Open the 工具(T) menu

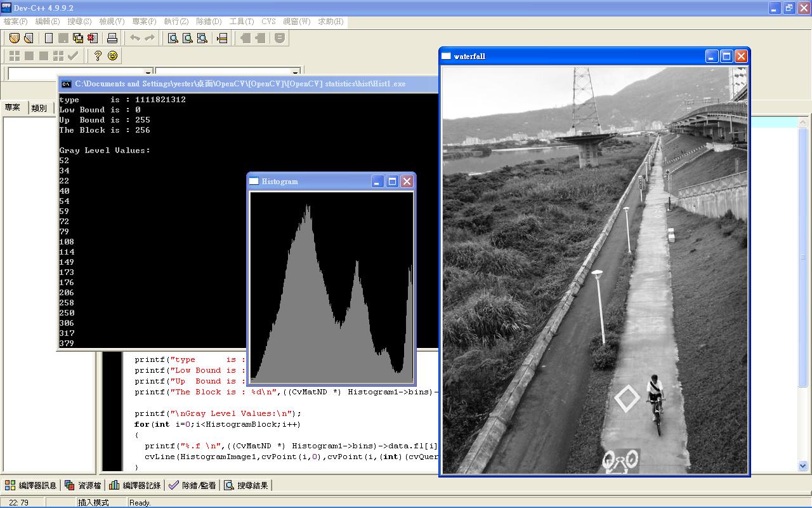[x=242, y=22]
